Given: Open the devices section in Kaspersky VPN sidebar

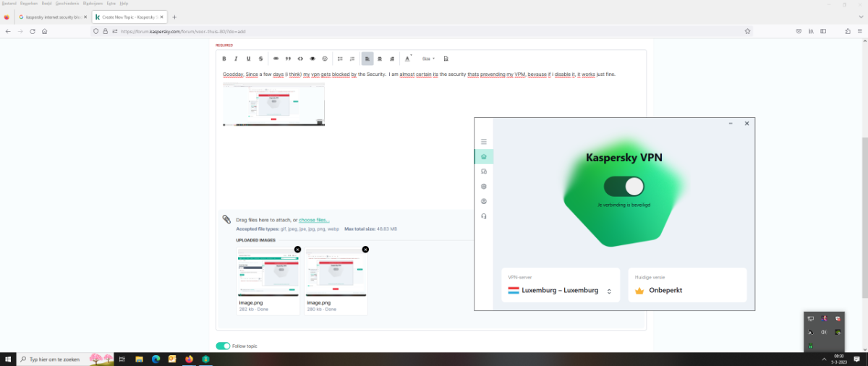Looking at the screenshot, I should [484, 171].
